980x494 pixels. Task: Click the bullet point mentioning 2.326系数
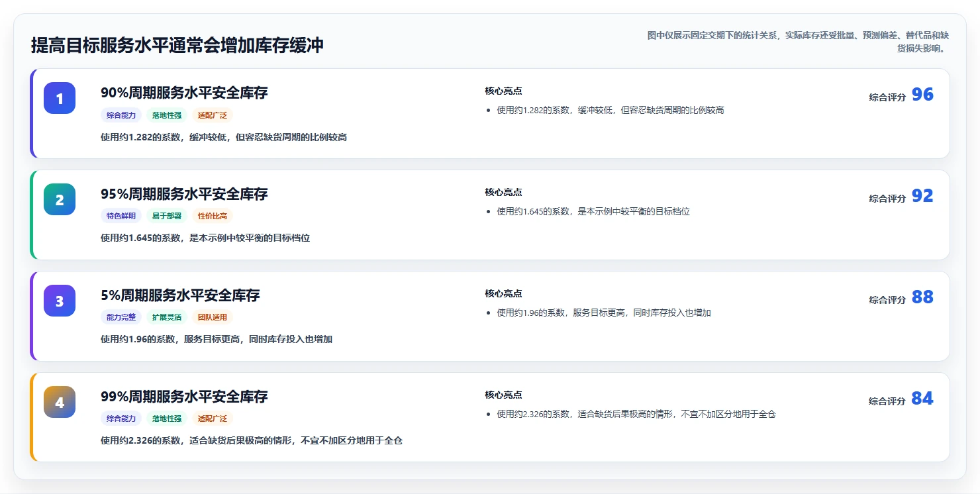(x=636, y=414)
